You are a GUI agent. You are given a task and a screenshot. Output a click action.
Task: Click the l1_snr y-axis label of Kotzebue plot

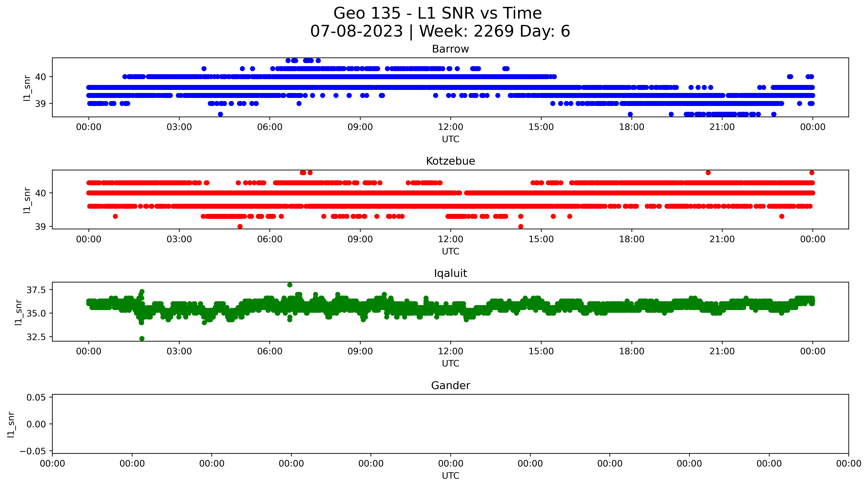[27, 200]
